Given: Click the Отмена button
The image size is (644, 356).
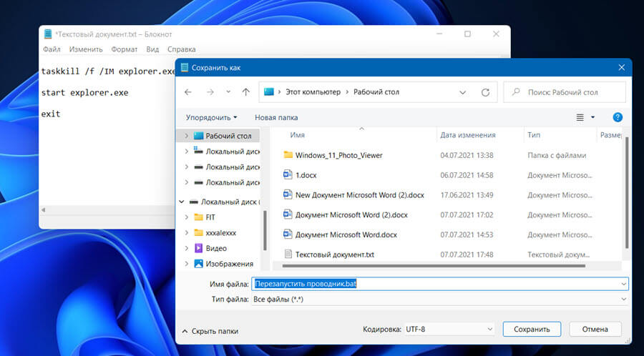Looking at the screenshot, I should 595,329.
